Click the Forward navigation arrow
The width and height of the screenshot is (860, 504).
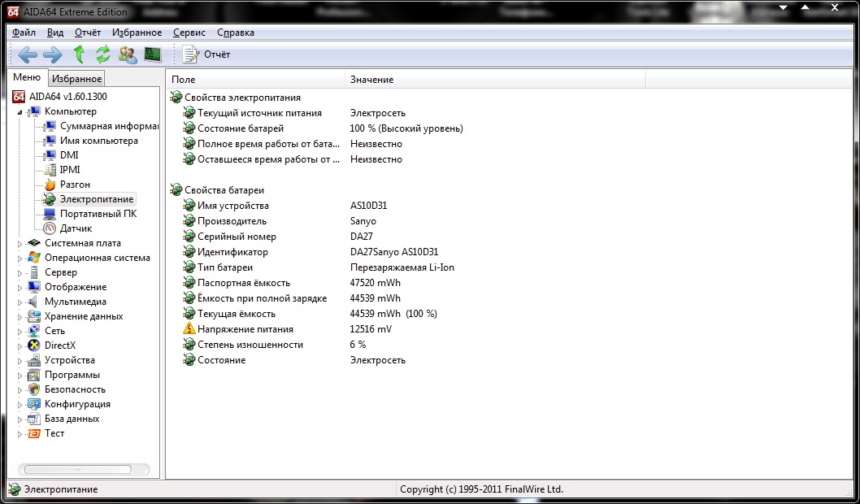pyautogui.click(x=53, y=54)
